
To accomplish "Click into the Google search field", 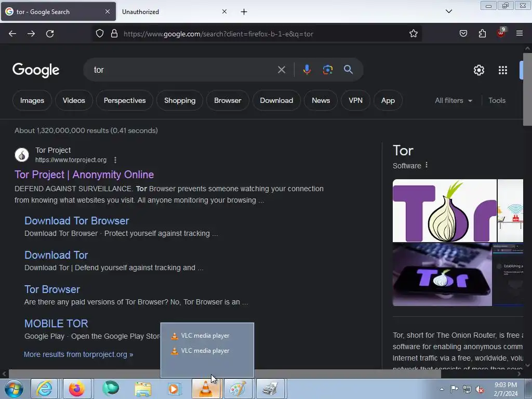I will pyautogui.click(x=183, y=70).
